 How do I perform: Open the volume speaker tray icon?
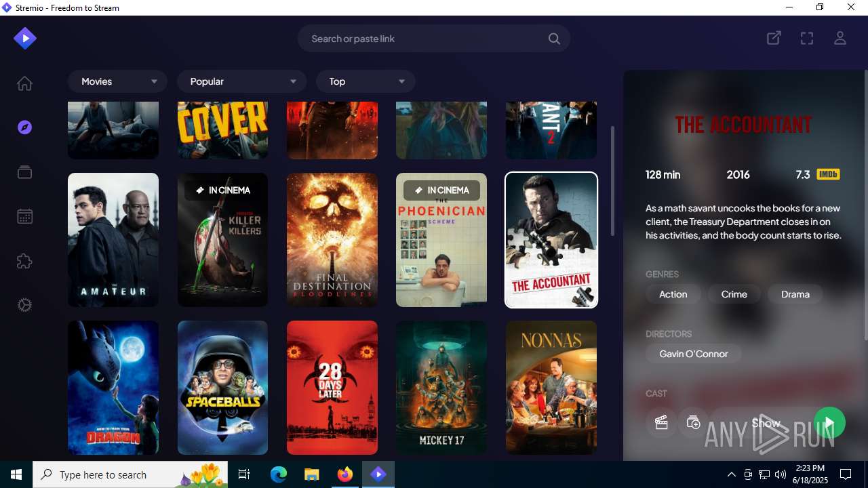781,474
